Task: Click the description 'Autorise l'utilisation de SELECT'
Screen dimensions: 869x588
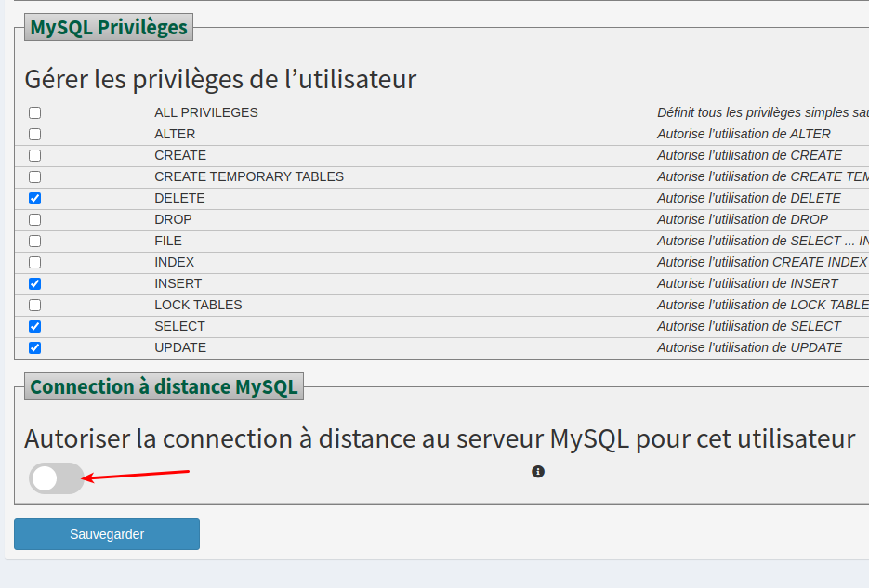Action: (749, 327)
